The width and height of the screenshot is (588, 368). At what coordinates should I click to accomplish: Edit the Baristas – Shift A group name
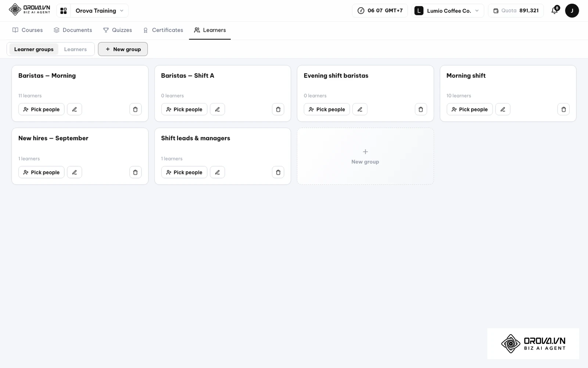(x=217, y=109)
